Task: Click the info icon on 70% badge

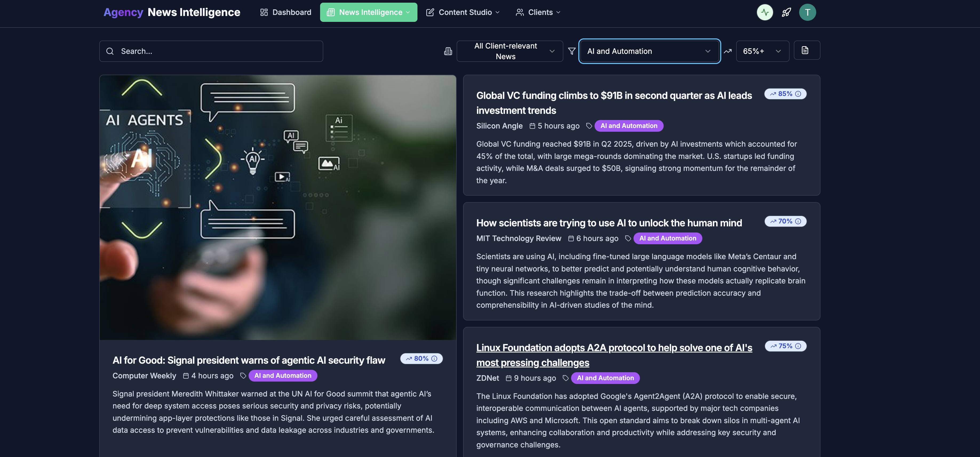Action: click(x=798, y=221)
